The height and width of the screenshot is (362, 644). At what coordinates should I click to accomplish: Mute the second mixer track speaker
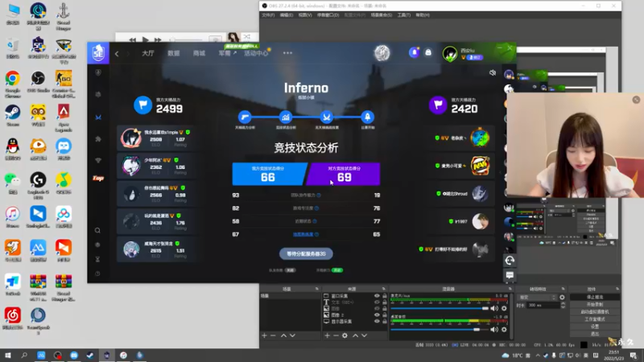pos(494,329)
